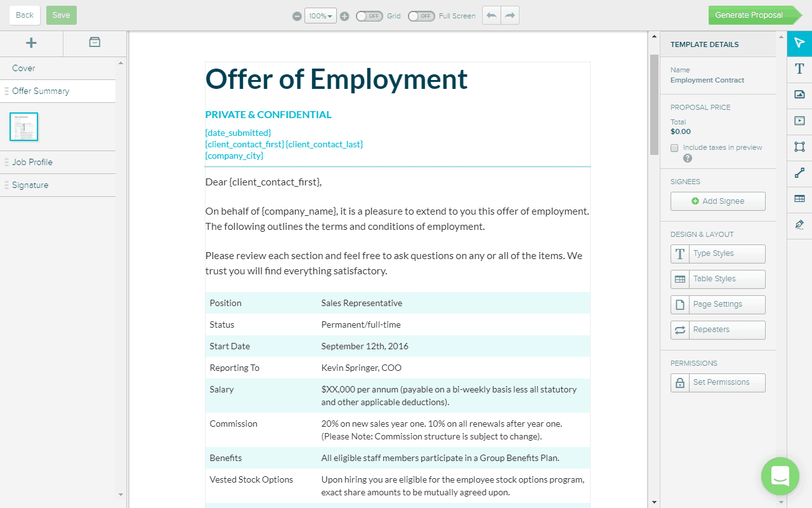
Task: Toggle the Grid switch
Action: pyautogui.click(x=369, y=16)
